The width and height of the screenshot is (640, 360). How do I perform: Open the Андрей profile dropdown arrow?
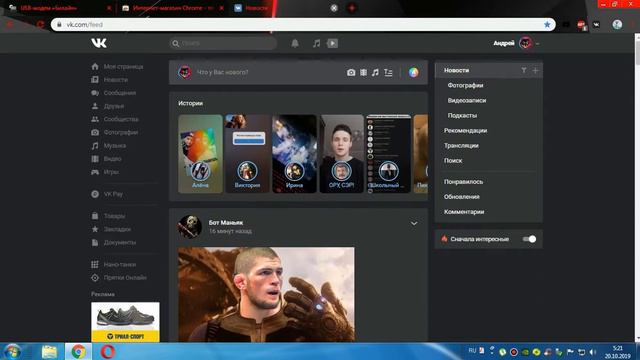pos(538,44)
